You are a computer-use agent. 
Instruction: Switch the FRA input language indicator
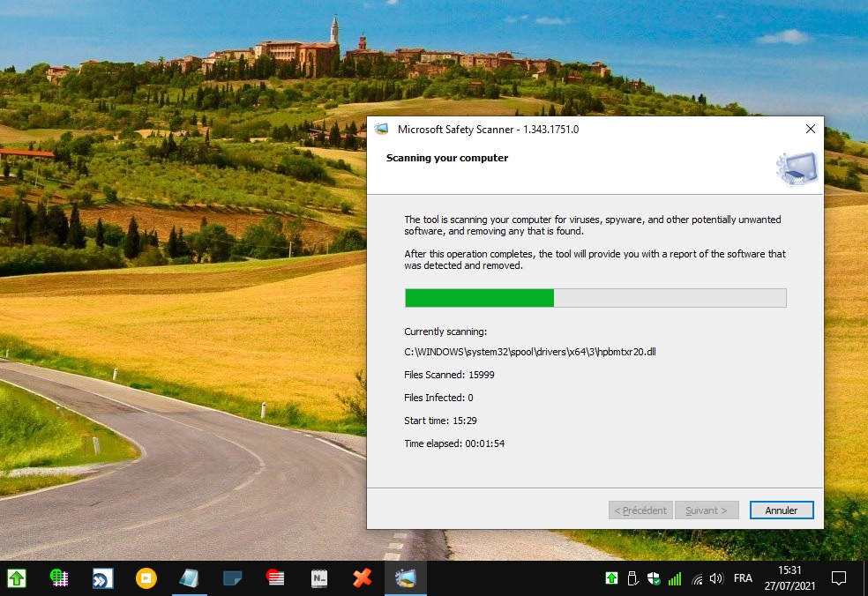tap(743, 578)
